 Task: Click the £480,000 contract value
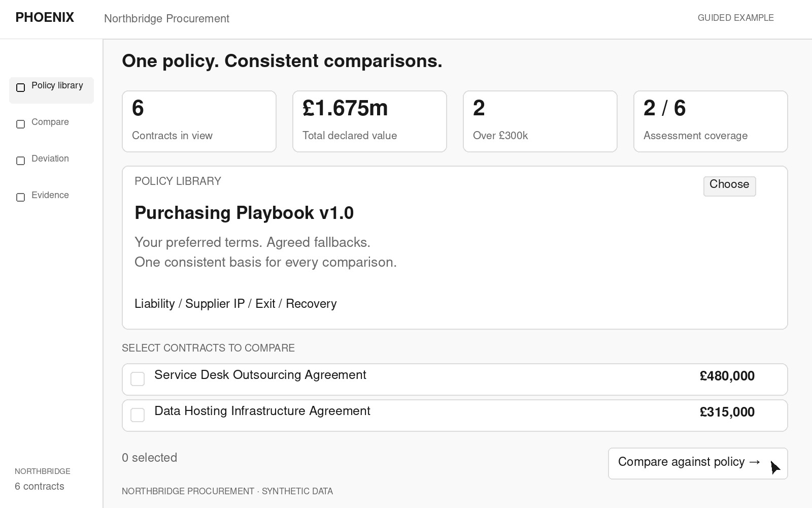727,376
